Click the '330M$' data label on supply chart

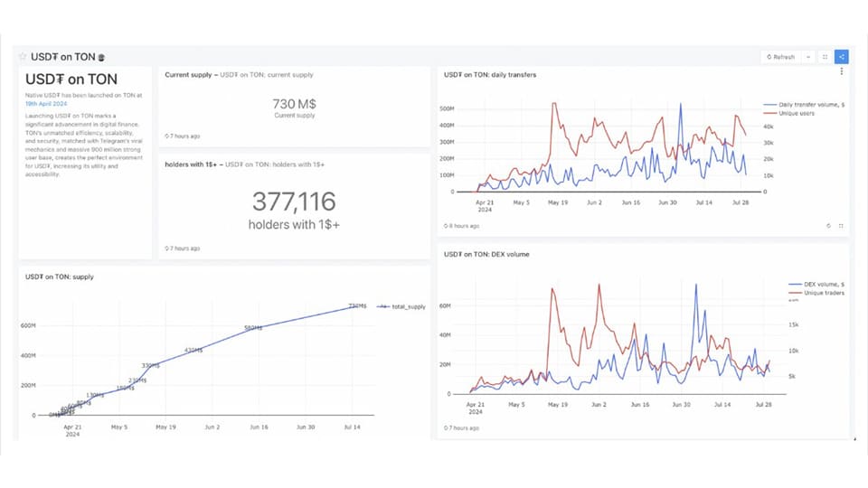pos(151,366)
